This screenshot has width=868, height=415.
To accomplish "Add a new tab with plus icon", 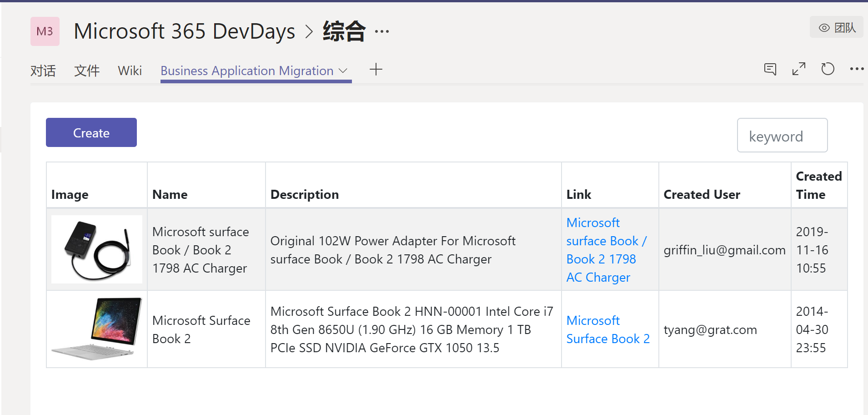I will (x=376, y=70).
